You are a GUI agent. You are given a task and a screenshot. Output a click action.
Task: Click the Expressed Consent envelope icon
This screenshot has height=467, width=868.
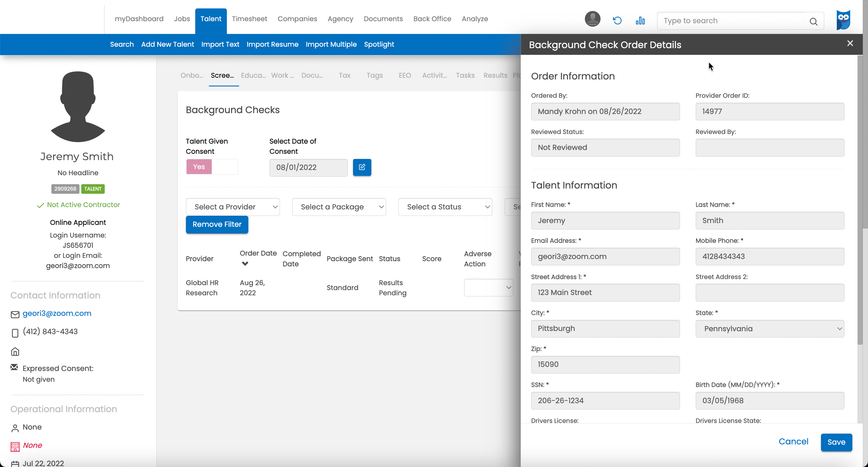pyautogui.click(x=14, y=367)
